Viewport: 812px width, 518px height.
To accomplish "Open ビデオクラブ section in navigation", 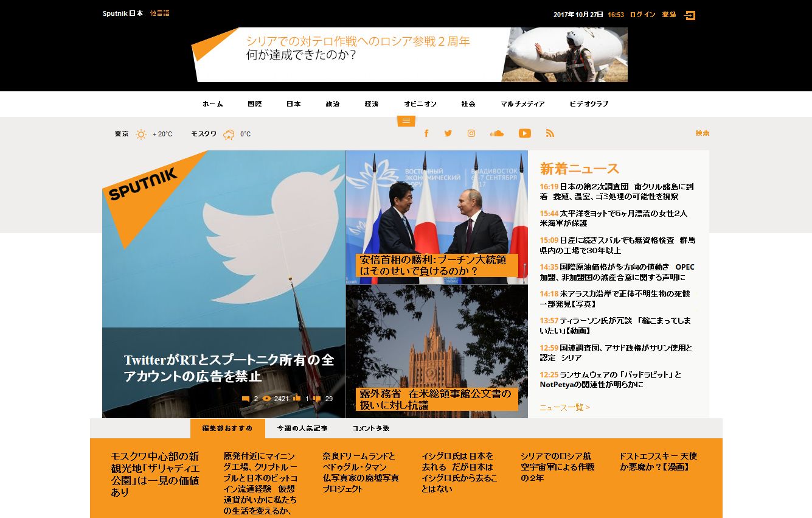I will (x=589, y=104).
